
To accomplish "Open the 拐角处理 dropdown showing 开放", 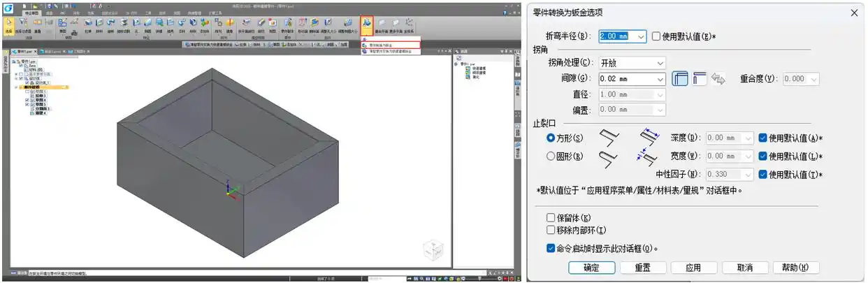I will (x=660, y=63).
